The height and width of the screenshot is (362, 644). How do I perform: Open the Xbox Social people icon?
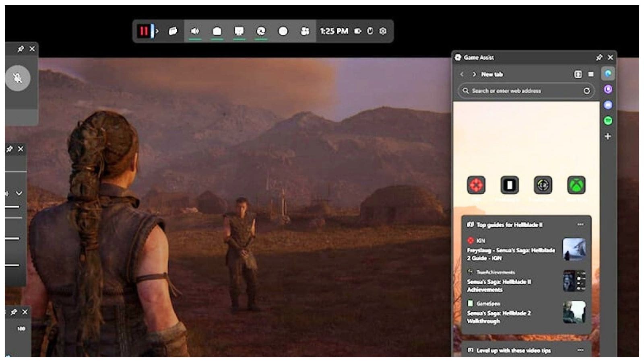pos(305,31)
